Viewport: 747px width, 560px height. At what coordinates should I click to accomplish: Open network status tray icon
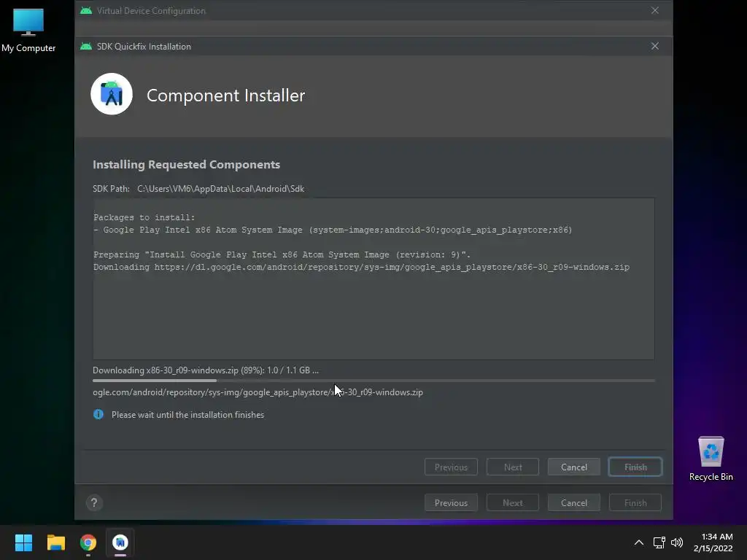659,542
